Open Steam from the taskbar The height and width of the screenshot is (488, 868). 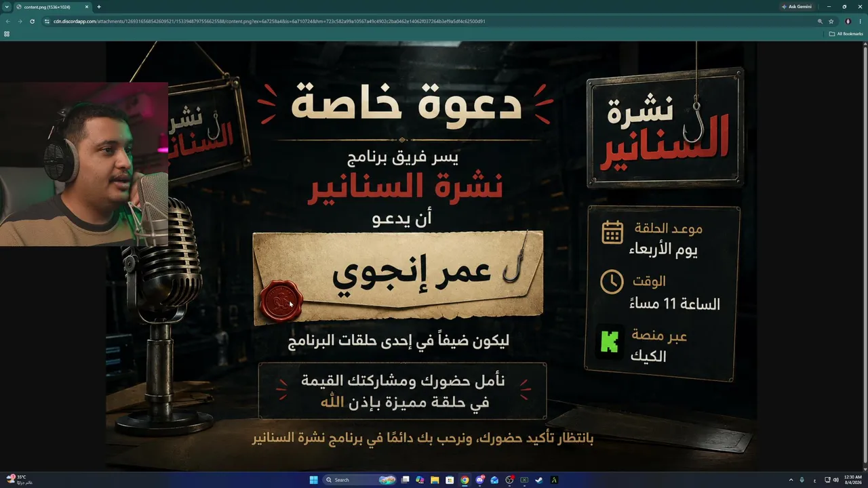pyautogui.click(x=539, y=480)
